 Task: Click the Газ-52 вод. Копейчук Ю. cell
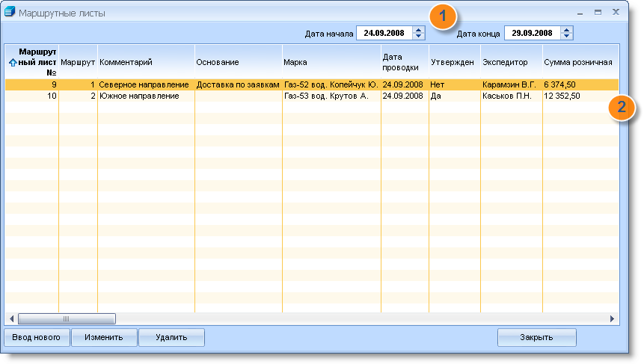click(331, 84)
